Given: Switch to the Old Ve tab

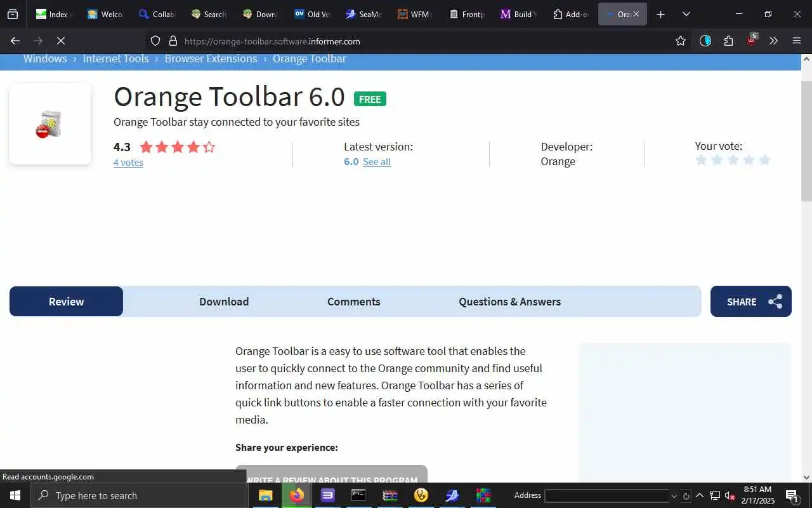Looking at the screenshot, I should click(312, 14).
